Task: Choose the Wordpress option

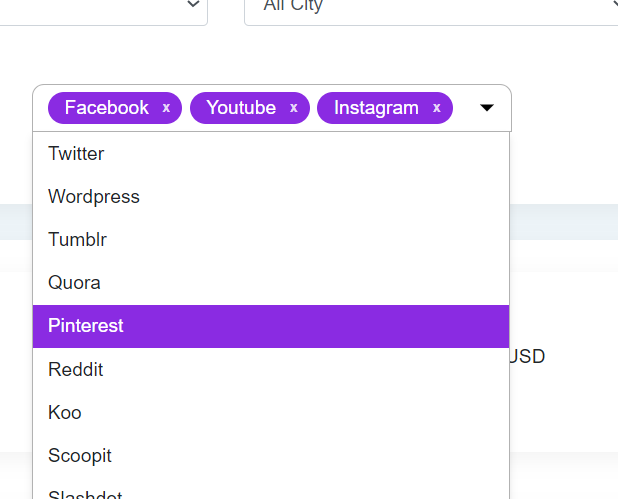Action: [x=94, y=197]
